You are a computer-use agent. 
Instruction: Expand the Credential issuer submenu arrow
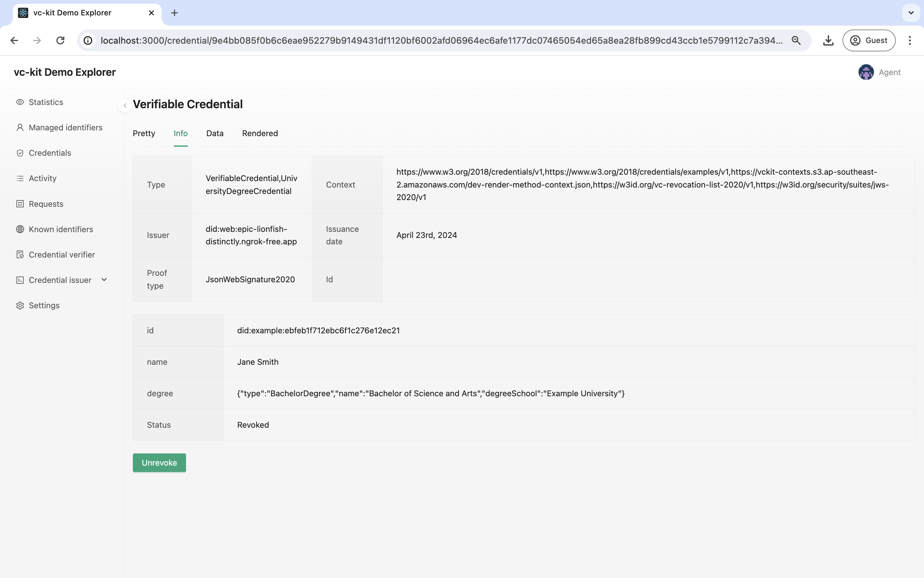(104, 279)
